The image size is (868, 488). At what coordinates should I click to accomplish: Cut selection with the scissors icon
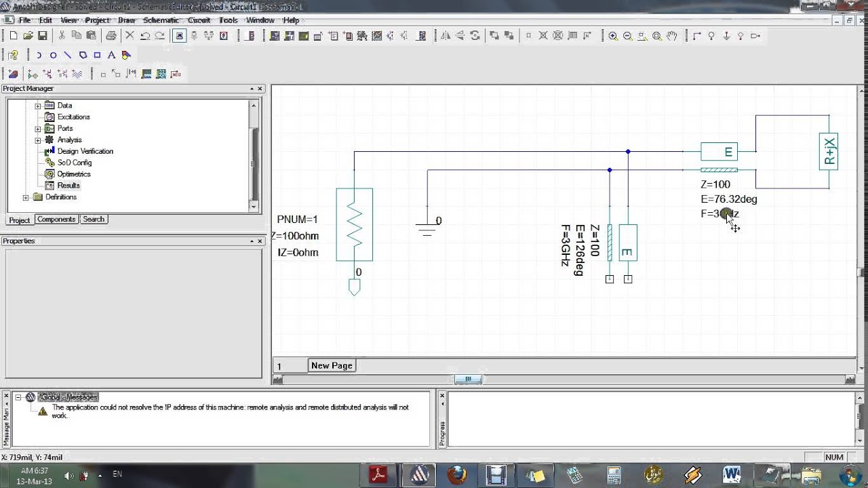(x=62, y=36)
